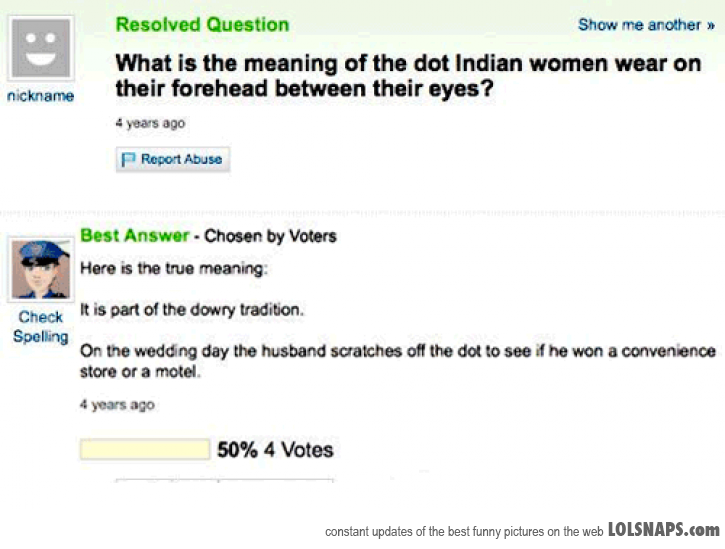Viewport: 725px width, 549px height.
Task: Click the "50% 4 Votes" result text
Action: (275, 449)
